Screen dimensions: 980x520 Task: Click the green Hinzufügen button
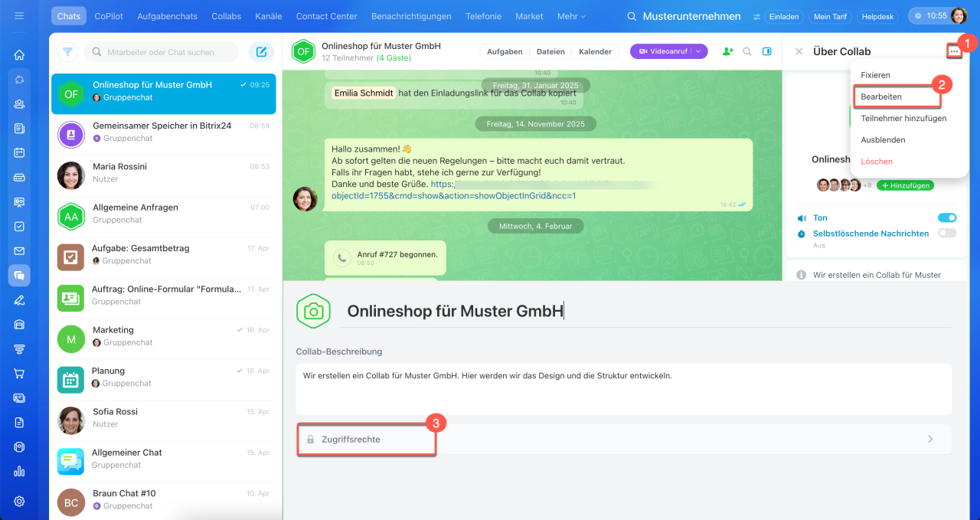(x=905, y=185)
